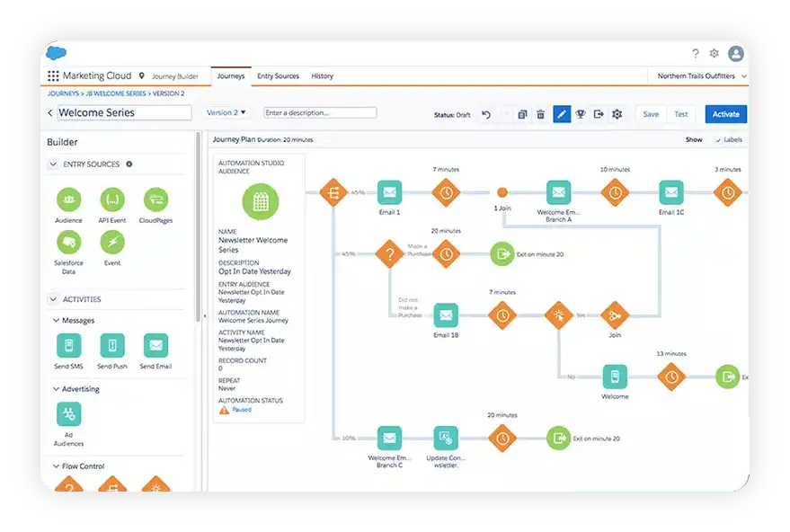
Task: Select the Send SMS activity icon
Action: 69,346
